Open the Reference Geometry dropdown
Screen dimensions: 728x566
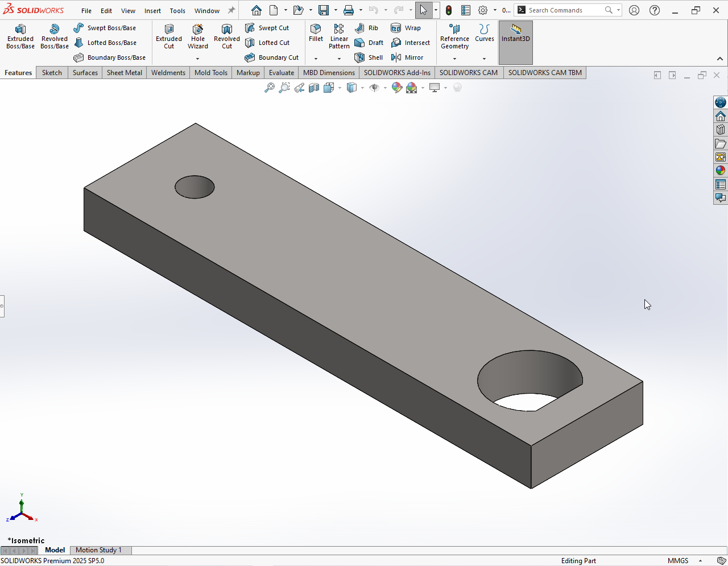click(x=454, y=59)
